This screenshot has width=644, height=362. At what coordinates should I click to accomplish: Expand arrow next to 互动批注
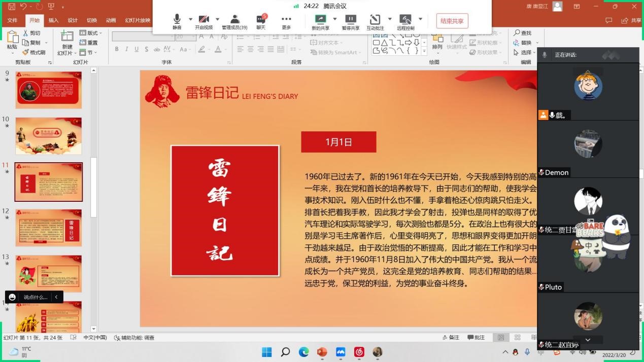(390, 19)
